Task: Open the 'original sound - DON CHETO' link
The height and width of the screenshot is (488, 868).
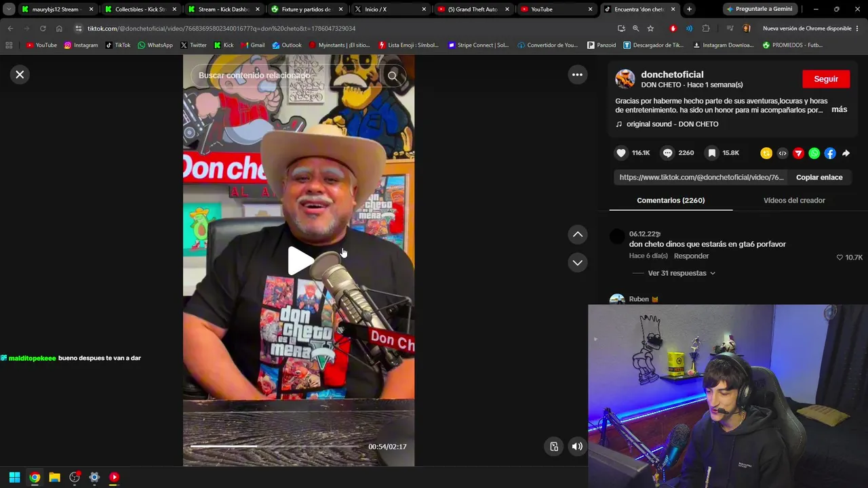Action: pos(672,124)
